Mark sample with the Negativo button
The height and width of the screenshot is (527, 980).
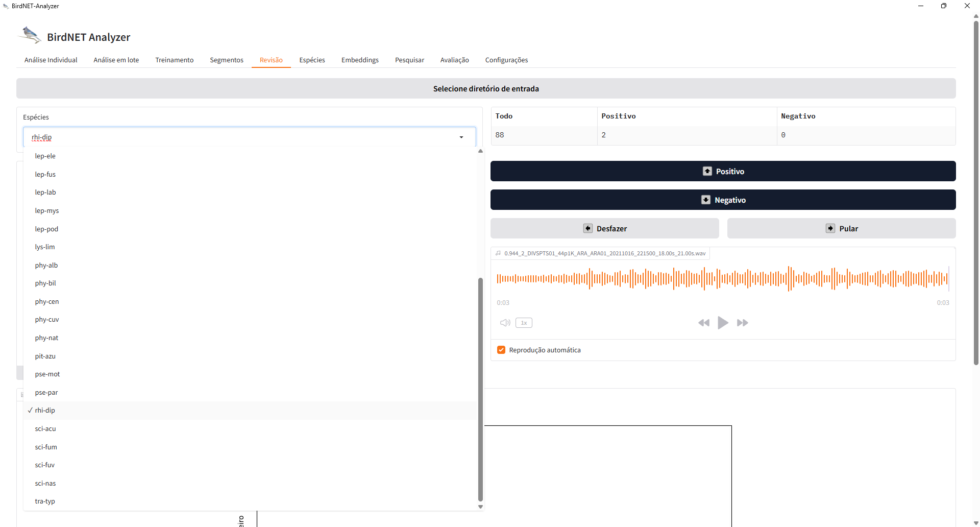(x=723, y=200)
